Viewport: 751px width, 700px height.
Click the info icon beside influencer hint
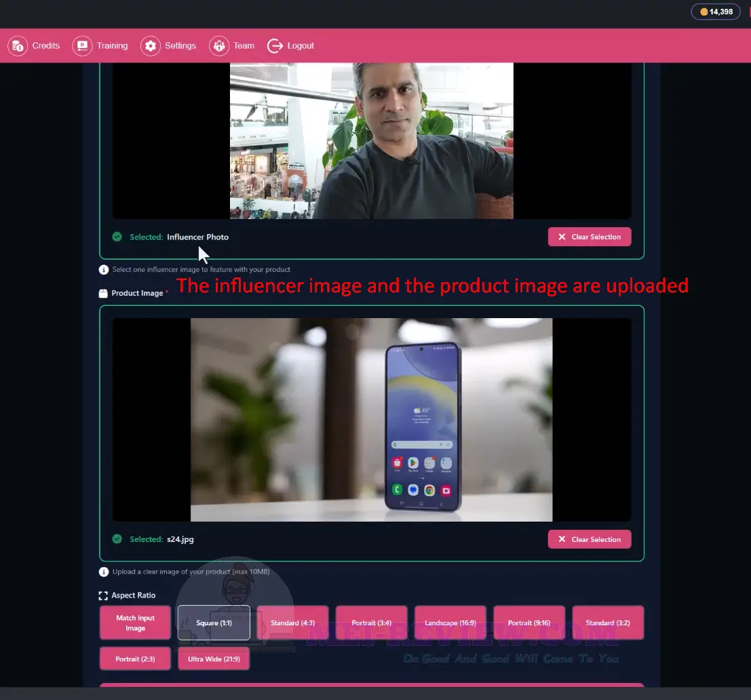tap(103, 269)
